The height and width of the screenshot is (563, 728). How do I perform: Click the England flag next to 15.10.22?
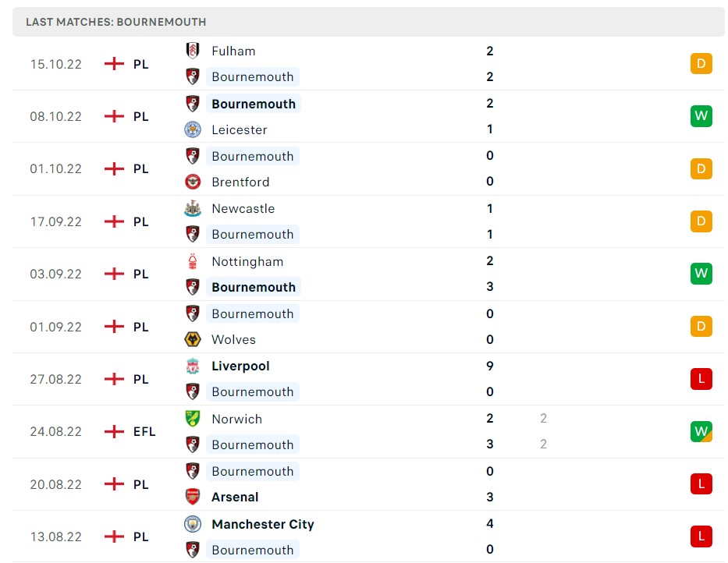(114, 64)
